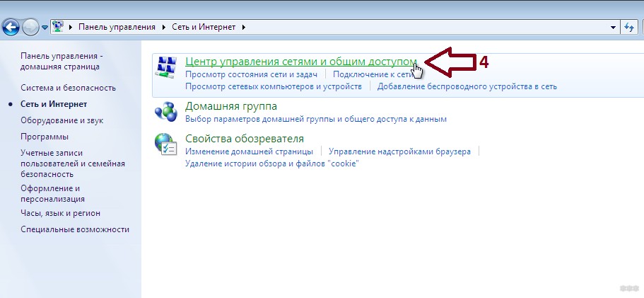This screenshot has height=298, width=644.
Task: Open the recent pages dropdown near Forward button
Action: coord(45,28)
